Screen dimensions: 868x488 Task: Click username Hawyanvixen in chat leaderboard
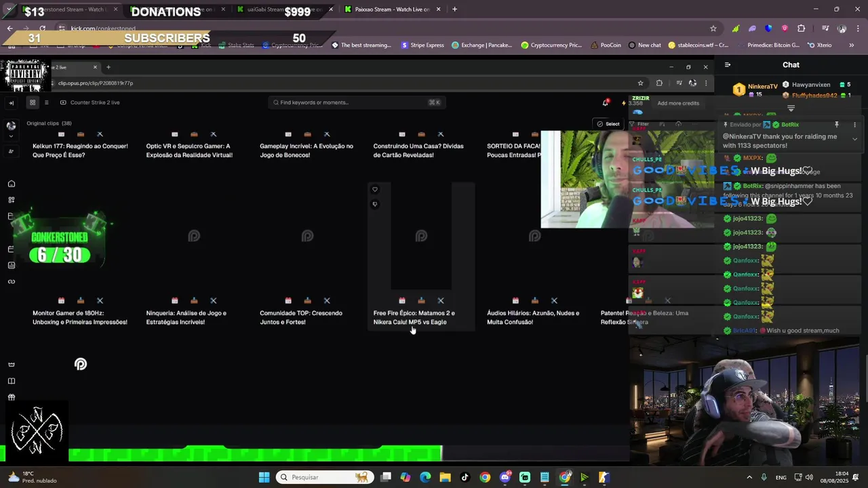(811, 85)
